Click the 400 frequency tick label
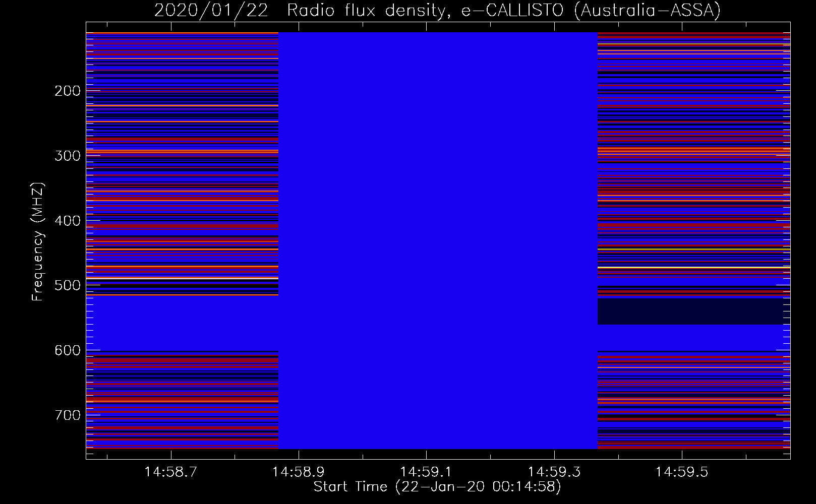This screenshot has width=816, height=504. [68, 221]
